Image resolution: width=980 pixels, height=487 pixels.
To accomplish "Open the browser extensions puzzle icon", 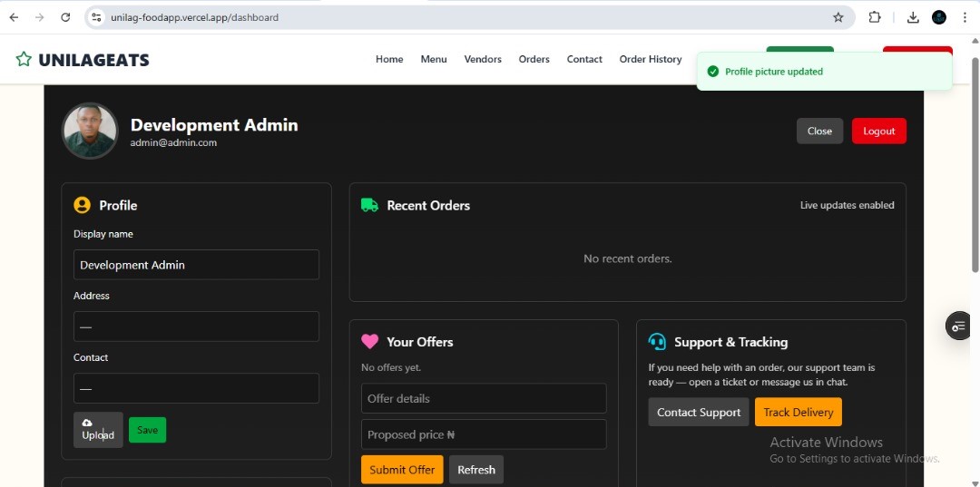I will click(875, 17).
